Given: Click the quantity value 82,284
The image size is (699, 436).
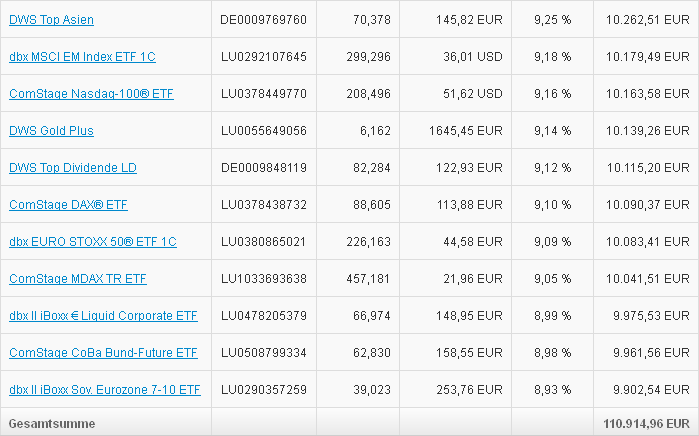Looking at the screenshot, I should pos(372,168).
